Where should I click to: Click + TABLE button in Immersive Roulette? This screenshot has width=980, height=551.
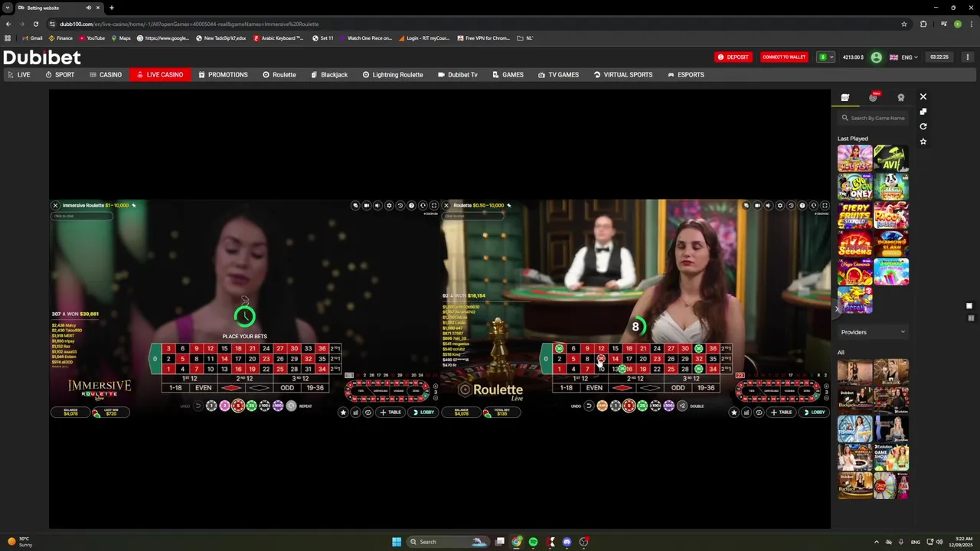click(390, 412)
